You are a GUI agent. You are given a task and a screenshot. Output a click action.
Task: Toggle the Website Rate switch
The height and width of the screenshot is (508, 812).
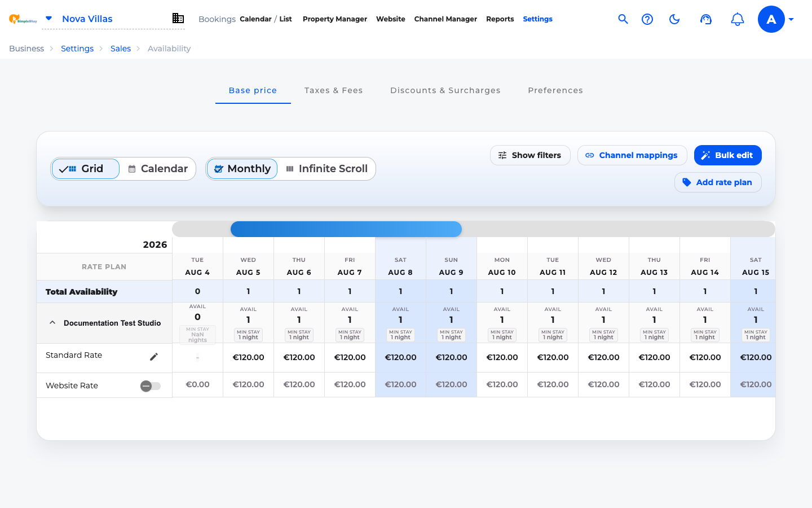[x=151, y=386]
